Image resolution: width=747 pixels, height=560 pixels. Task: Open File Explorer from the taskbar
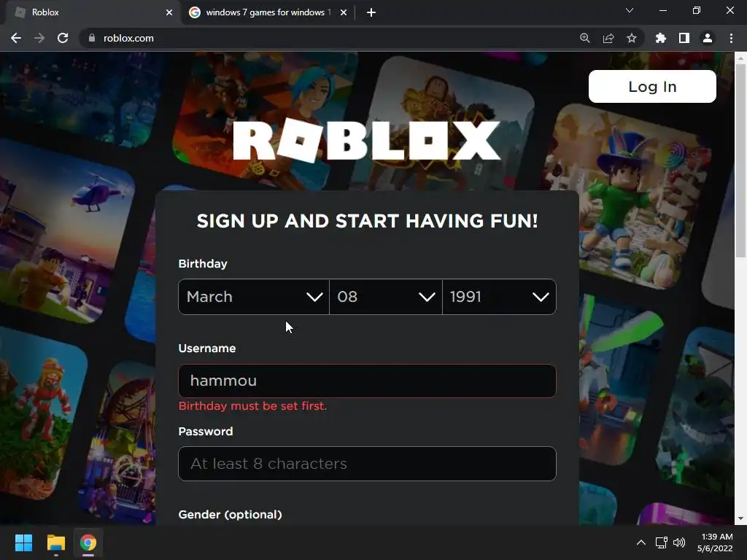coord(55,542)
